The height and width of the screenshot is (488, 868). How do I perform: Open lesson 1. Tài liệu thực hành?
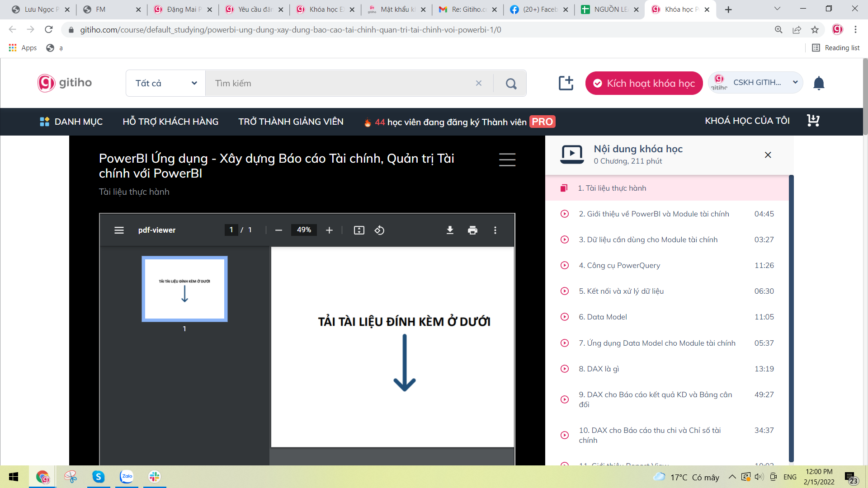(x=667, y=188)
